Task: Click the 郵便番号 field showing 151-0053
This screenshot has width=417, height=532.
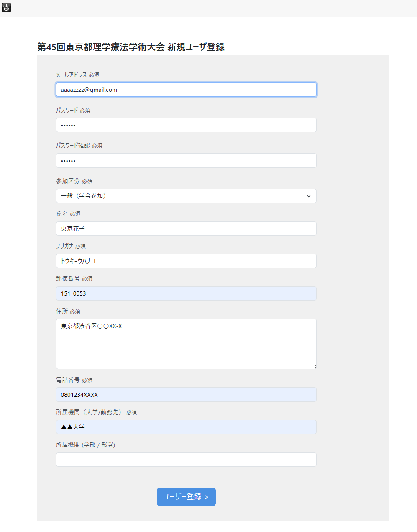Action: click(x=186, y=293)
